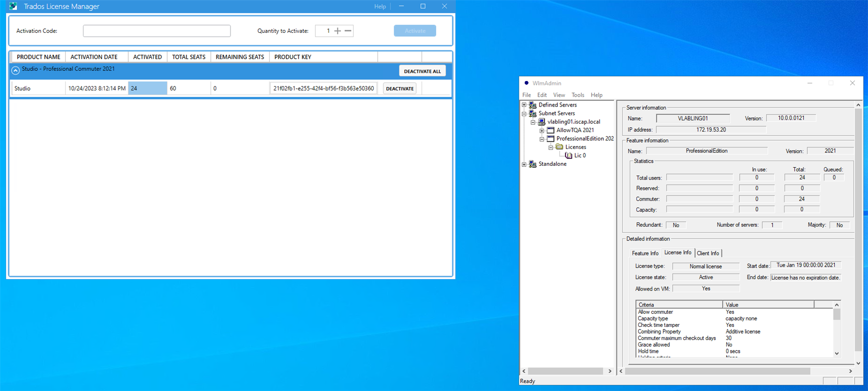
Task: Click DEACTIVATE button in the Studio row
Action: click(x=400, y=88)
